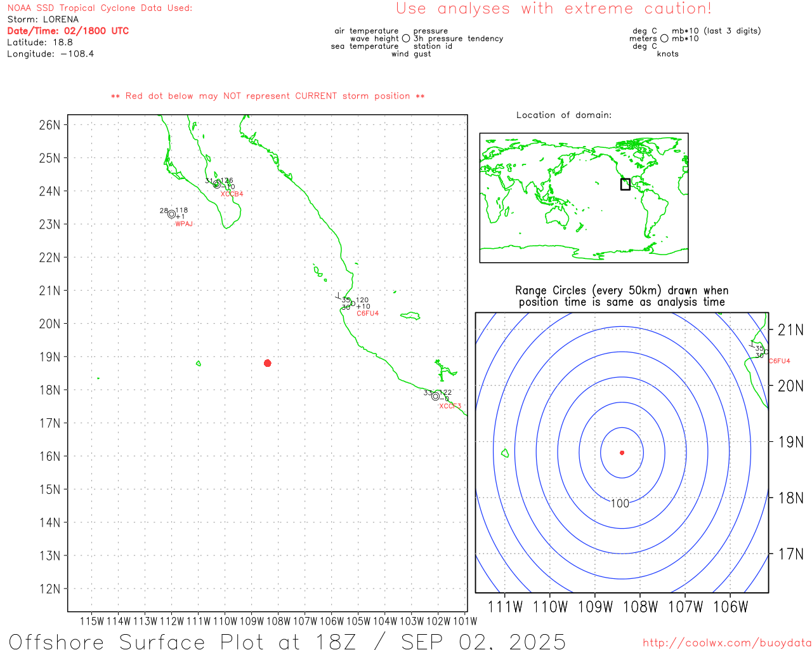Click the '21N' label on range plot axis
The image size is (812, 650).
tap(790, 329)
